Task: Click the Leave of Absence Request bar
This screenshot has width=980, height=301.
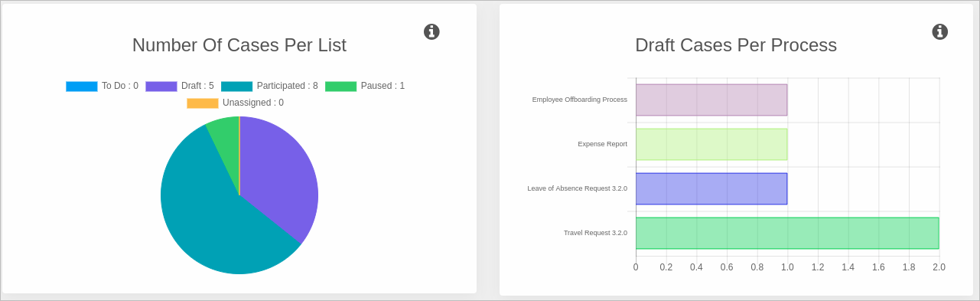Action: (x=711, y=189)
